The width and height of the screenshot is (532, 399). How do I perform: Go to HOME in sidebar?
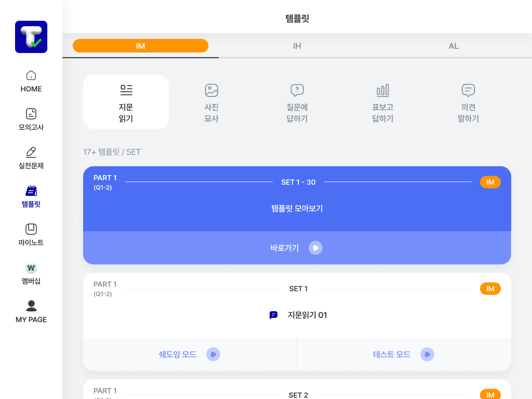point(31,82)
